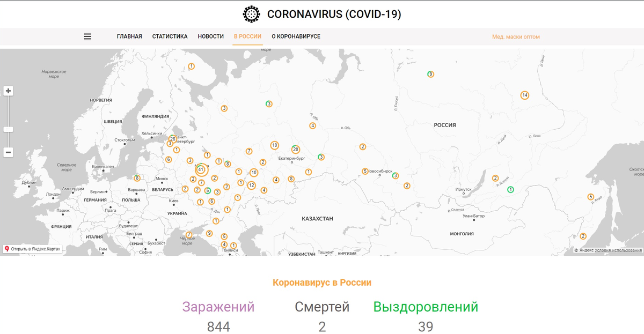Click the Коронавирус в России heading
Image resolution: width=644 pixels, height=334 pixels.
pos(322,283)
